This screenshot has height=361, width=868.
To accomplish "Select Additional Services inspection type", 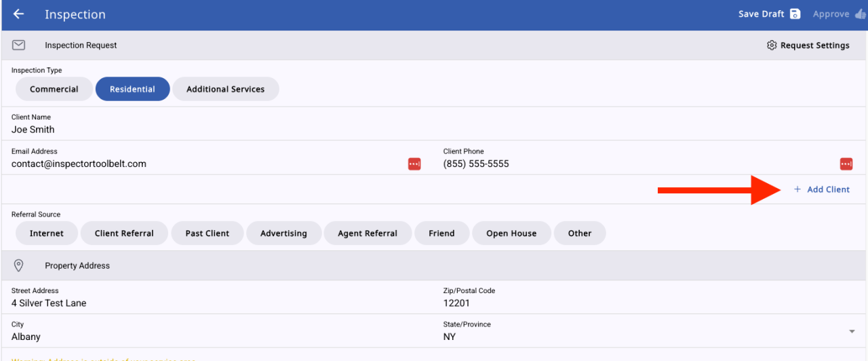I will click(x=225, y=89).
